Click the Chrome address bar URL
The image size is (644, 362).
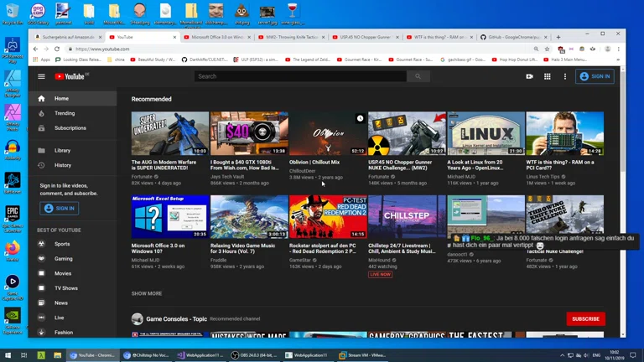click(x=102, y=49)
